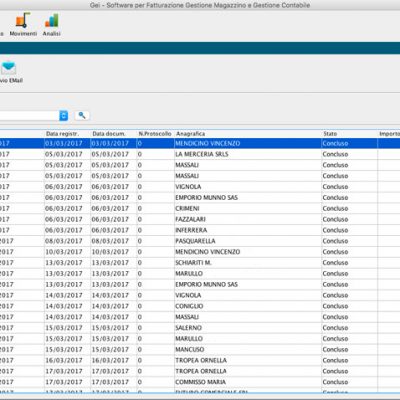Select the SCHIARITI M. row
The width and height of the screenshot is (400, 400).
200,263
